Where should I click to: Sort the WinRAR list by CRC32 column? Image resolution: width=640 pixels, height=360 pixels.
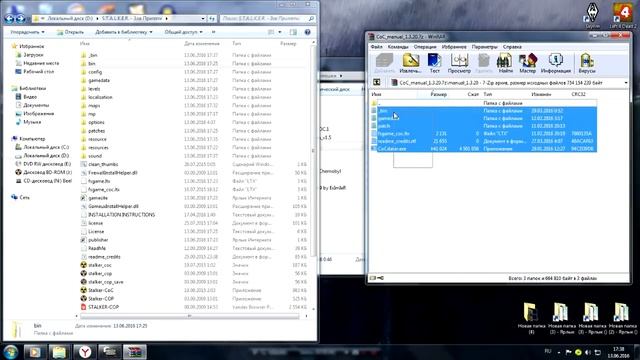tap(578, 94)
